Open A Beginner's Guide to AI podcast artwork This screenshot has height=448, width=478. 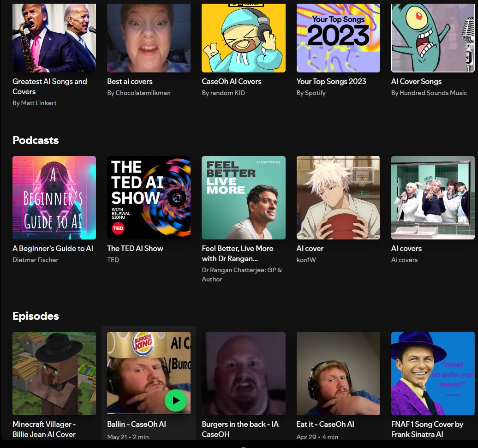[54, 198]
